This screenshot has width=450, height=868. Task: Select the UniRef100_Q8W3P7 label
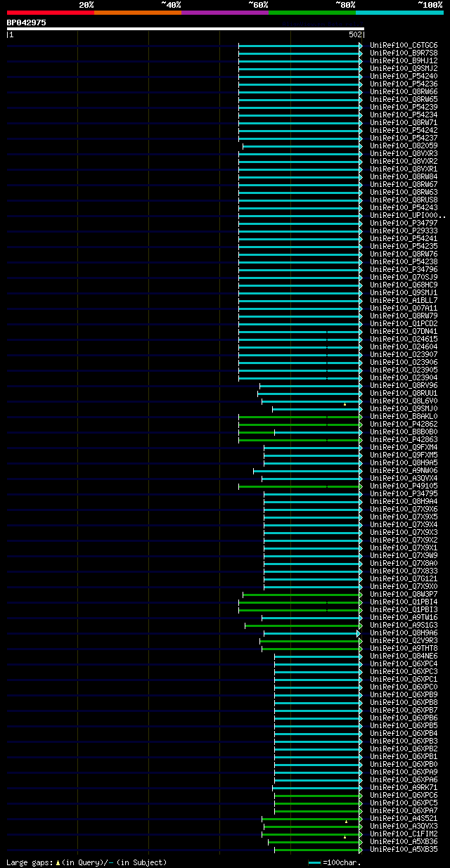[x=404, y=594]
